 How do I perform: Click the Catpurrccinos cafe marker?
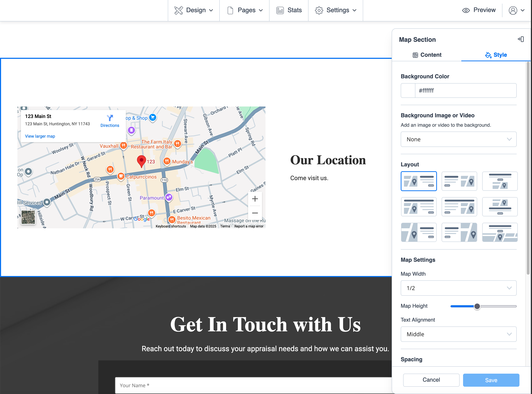pyautogui.click(x=121, y=176)
